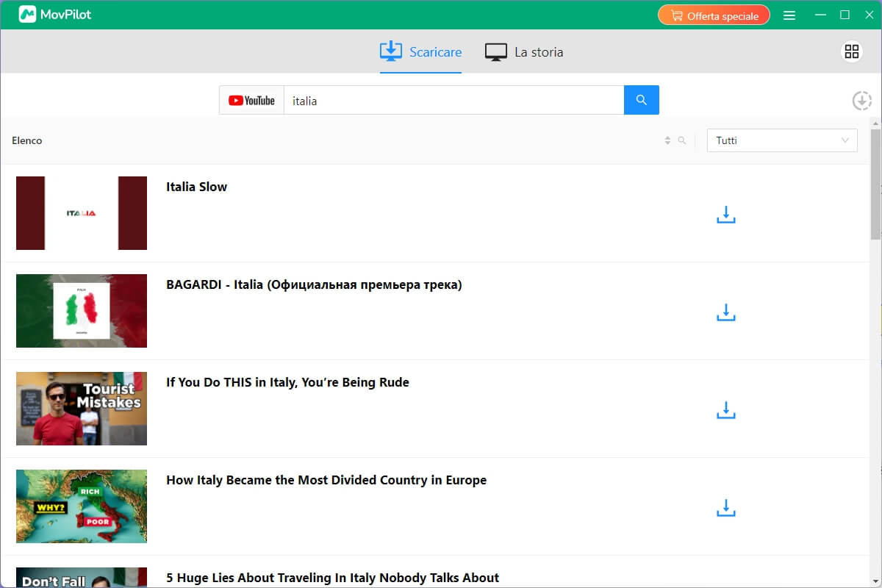Select the If You Do THIS in Italy title

(287, 382)
